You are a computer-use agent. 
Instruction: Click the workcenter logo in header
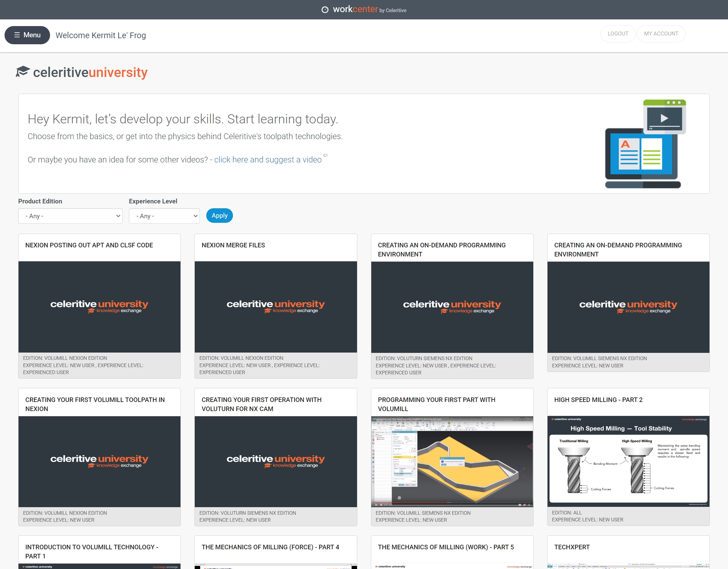(364, 9)
